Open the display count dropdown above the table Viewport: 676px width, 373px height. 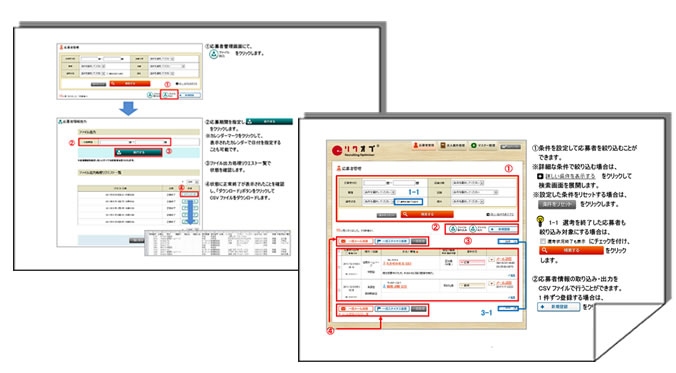pos(508,241)
